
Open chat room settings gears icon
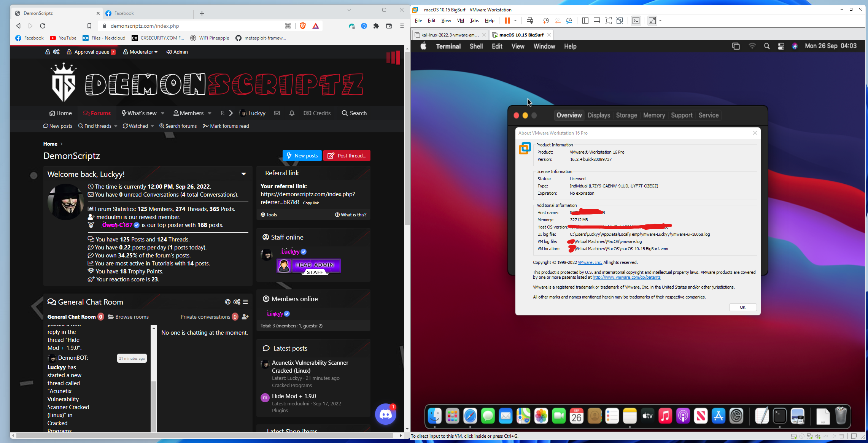coord(237,302)
